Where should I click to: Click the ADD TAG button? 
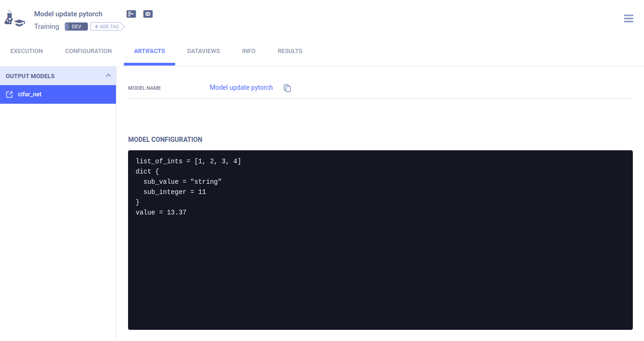pyautogui.click(x=107, y=27)
